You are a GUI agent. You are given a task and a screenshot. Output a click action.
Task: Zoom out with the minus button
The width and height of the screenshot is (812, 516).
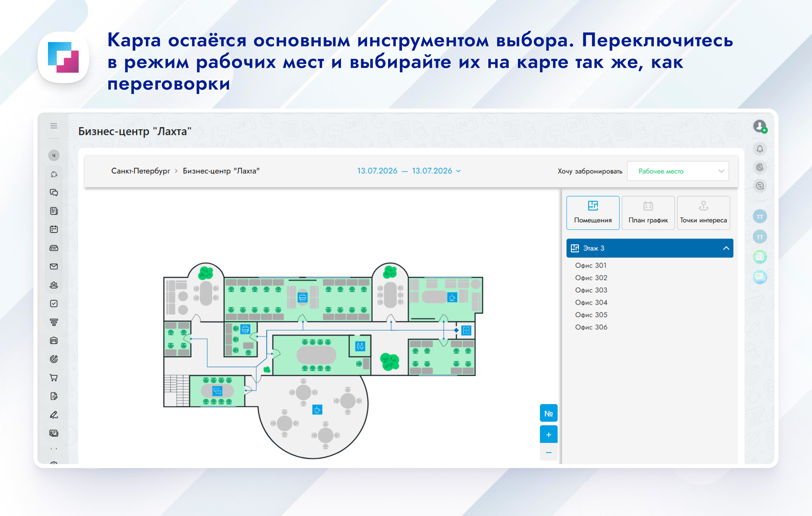[548, 452]
